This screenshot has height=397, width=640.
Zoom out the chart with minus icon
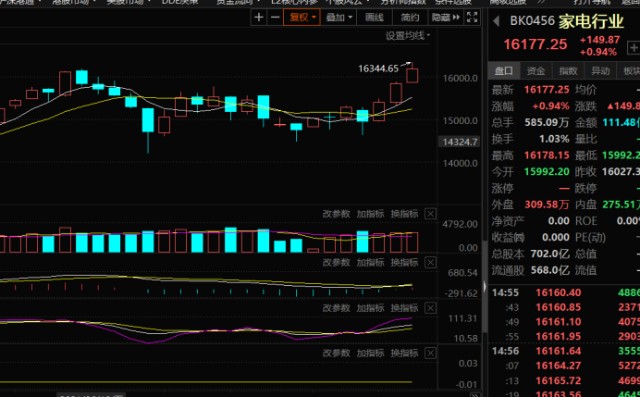(x=276, y=17)
